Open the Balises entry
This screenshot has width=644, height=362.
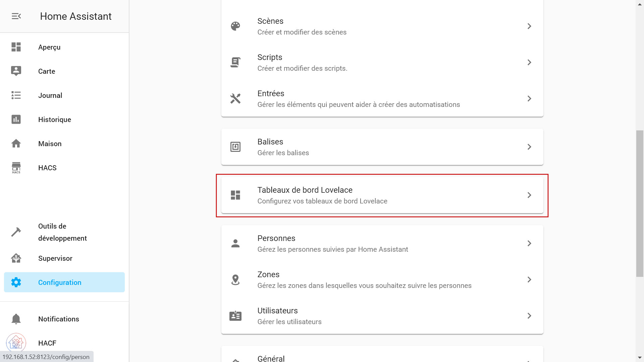(x=382, y=147)
